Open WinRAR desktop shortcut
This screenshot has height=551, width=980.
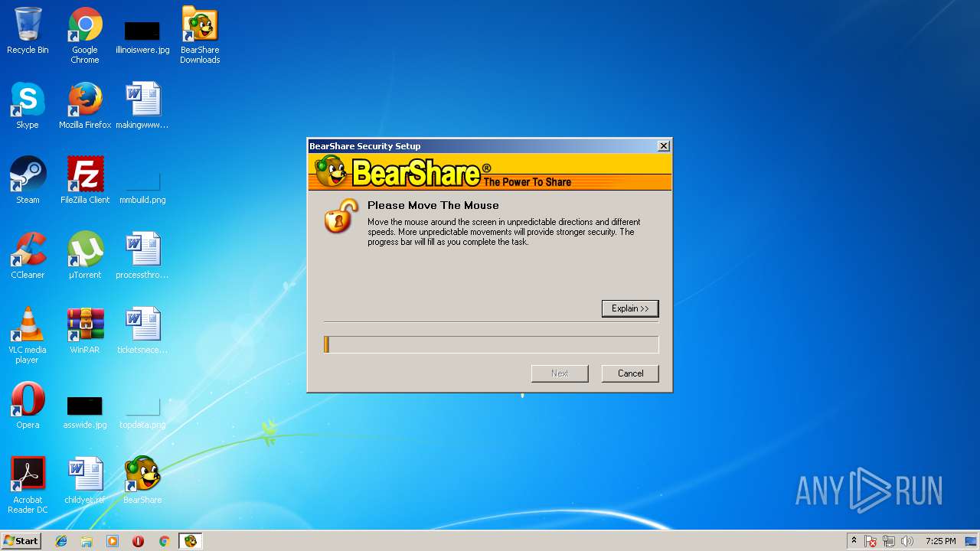coord(85,331)
